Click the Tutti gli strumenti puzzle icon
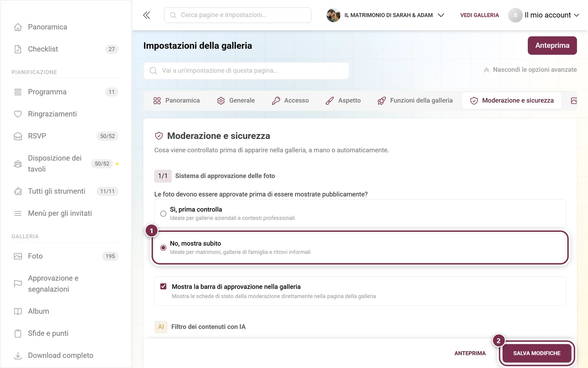Viewport: 588px width, 368px height. coord(18,191)
